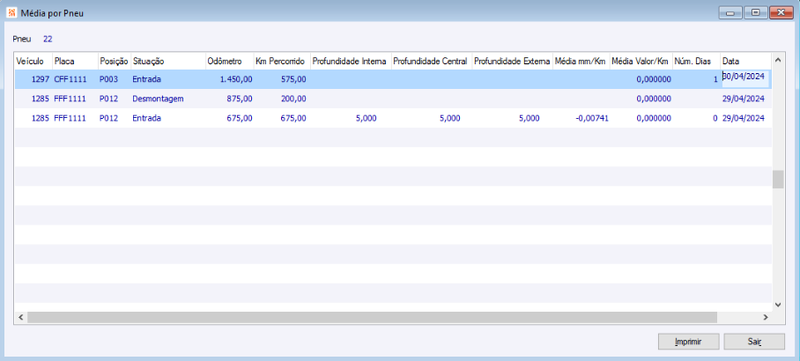Image resolution: width=800 pixels, height=361 pixels.
Task: Click odometer value 1.450,00
Action: pos(230,80)
